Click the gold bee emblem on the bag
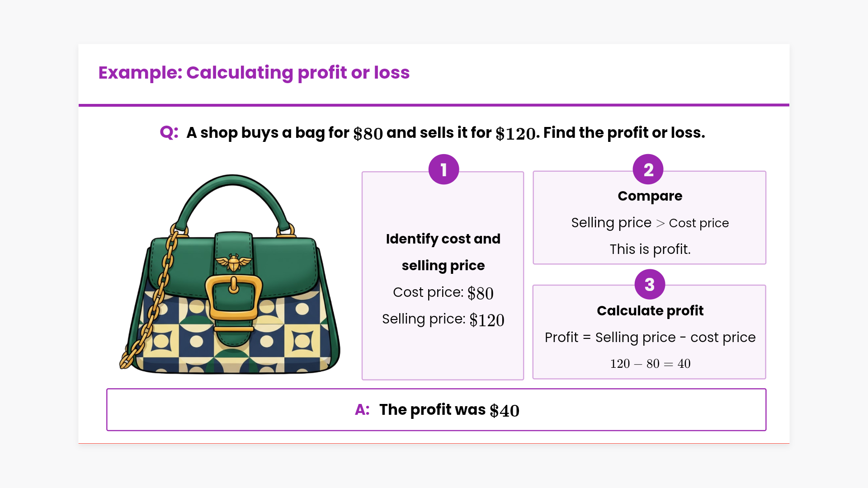The width and height of the screenshot is (868, 488). click(x=233, y=262)
